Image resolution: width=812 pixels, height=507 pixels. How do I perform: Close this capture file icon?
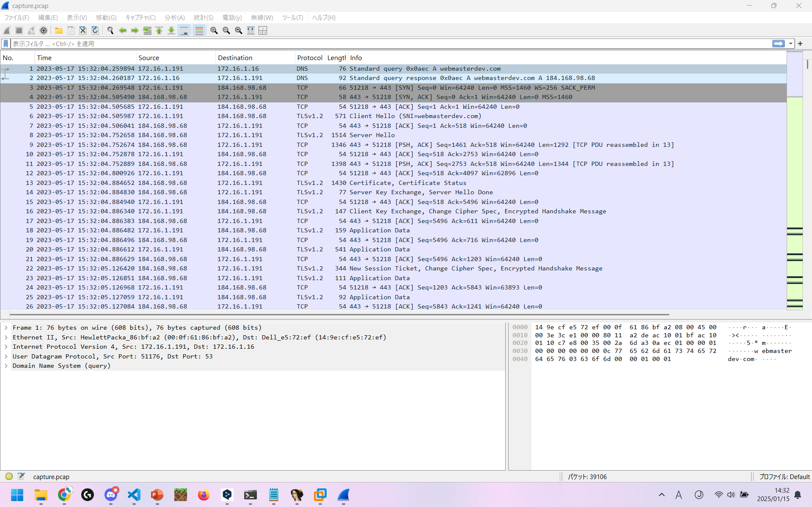[x=83, y=30]
